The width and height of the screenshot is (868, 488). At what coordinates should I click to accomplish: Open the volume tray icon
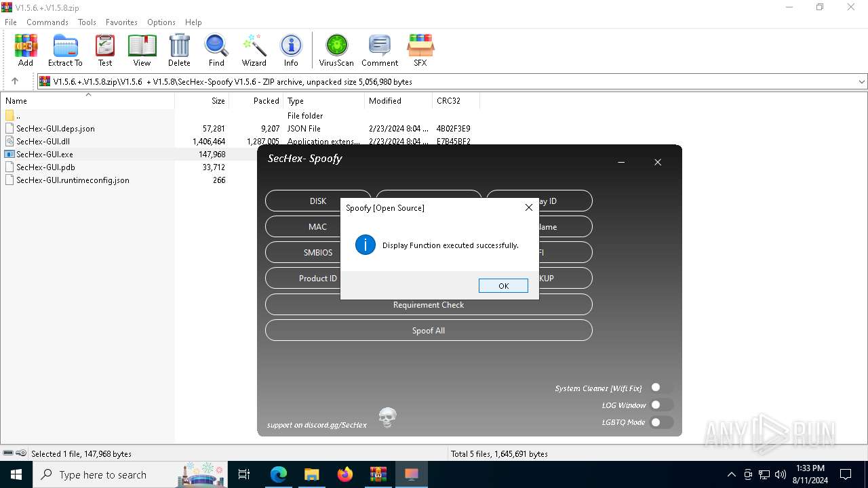[781, 474]
